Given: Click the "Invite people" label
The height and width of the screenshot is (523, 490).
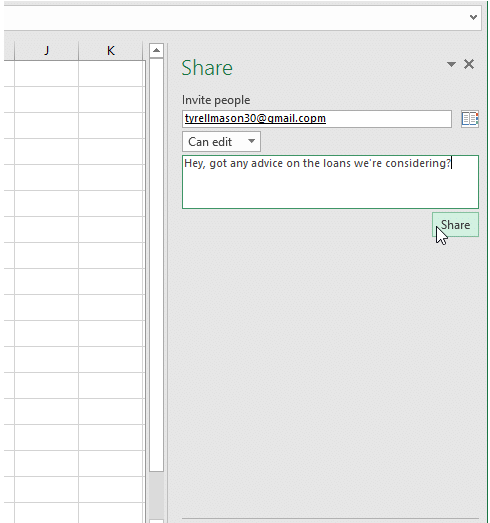Looking at the screenshot, I should pos(216,100).
